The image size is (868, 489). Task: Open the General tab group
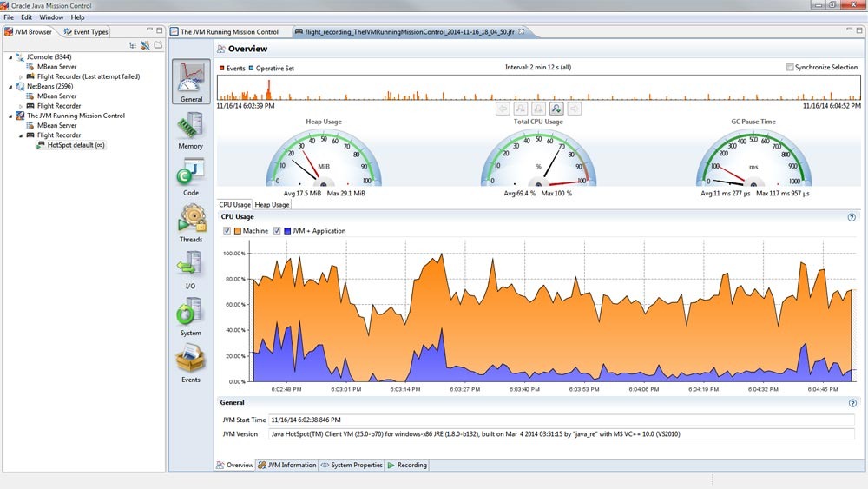tap(191, 82)
